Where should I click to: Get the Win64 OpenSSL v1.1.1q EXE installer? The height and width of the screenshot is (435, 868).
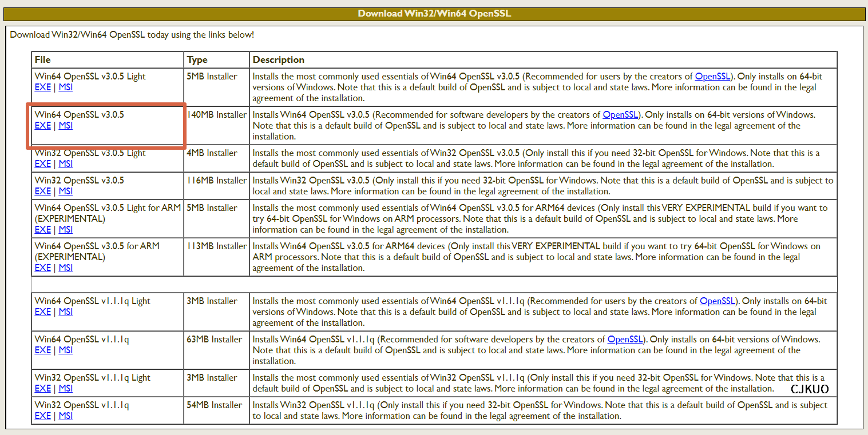pos(42,350)
